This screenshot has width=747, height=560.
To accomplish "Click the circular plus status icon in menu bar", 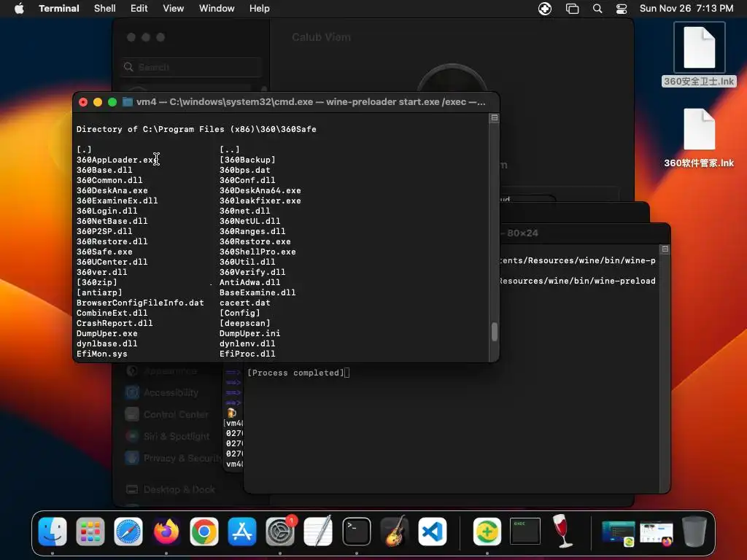I will [x=544, y=8].
